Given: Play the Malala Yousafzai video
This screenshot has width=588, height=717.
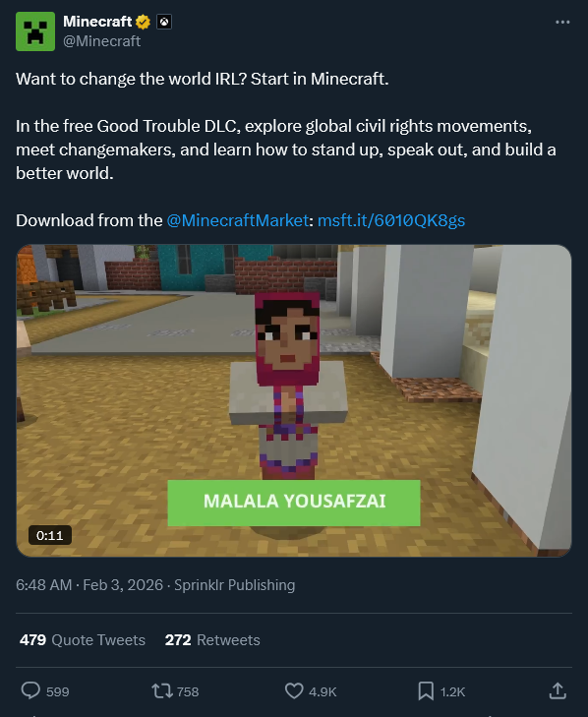Looking at the screenshot, I should pos(294,400).
